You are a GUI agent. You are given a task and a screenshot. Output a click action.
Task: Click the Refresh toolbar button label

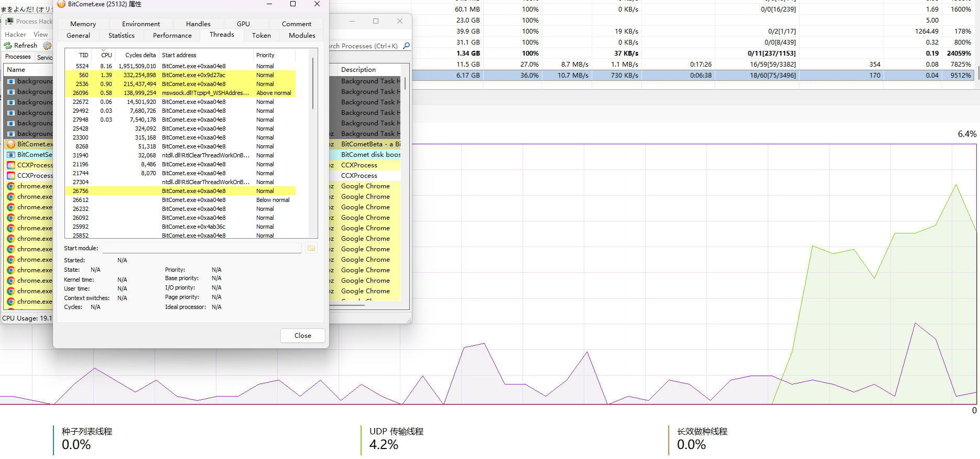click(x=26, y=46)
